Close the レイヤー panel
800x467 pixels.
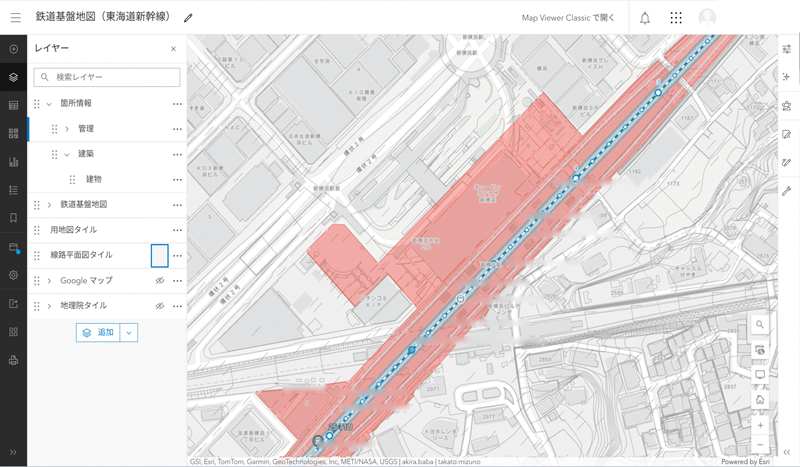(x=173, y=49)
